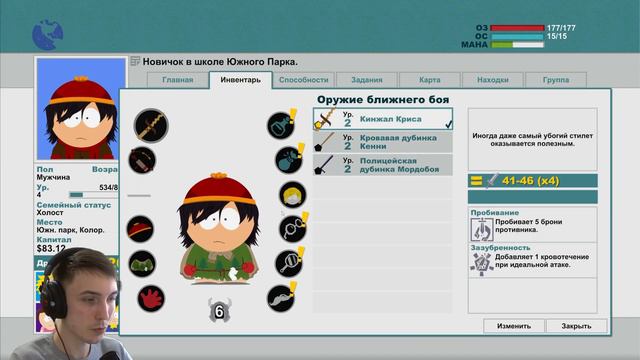This screenshot has height=360, width=640.
Task: Switch to the Инвентарь tab
Action: click(240, 80)
